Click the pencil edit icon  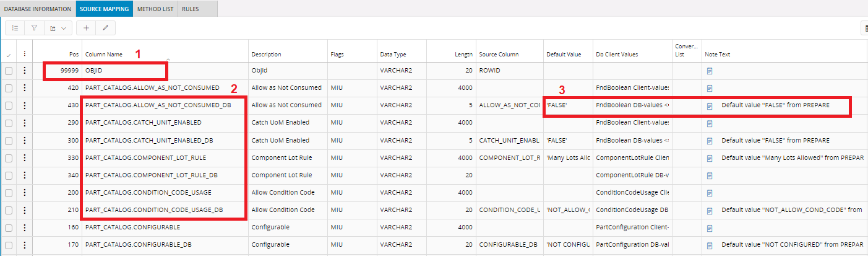click(x=105, y=28)
